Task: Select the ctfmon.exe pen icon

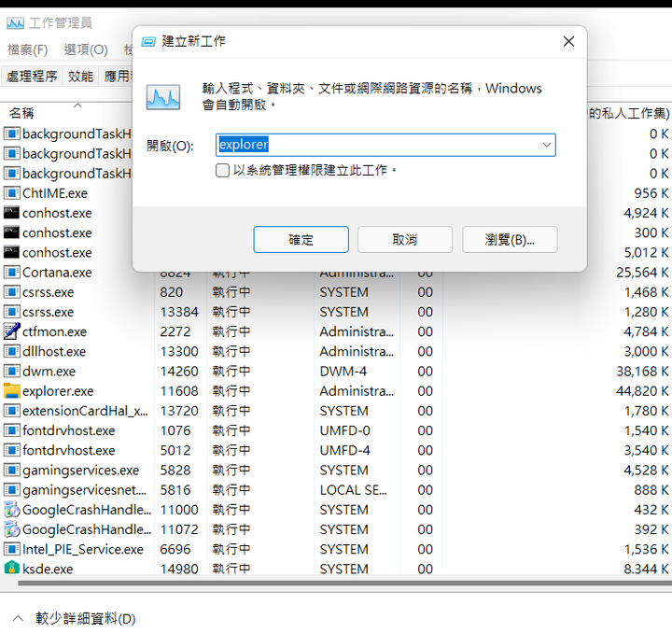Action: pos(11,331)
